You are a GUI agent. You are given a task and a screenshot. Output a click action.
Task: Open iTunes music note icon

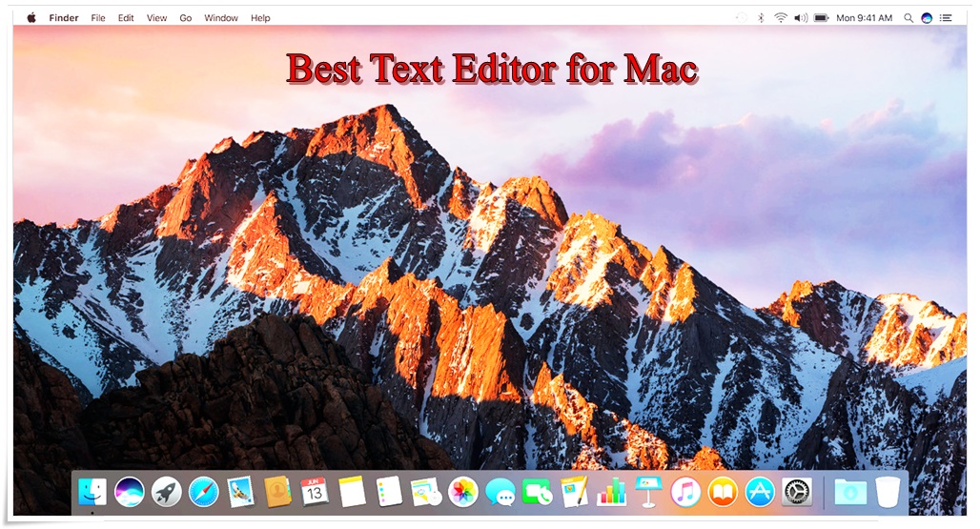coord(685,492)
